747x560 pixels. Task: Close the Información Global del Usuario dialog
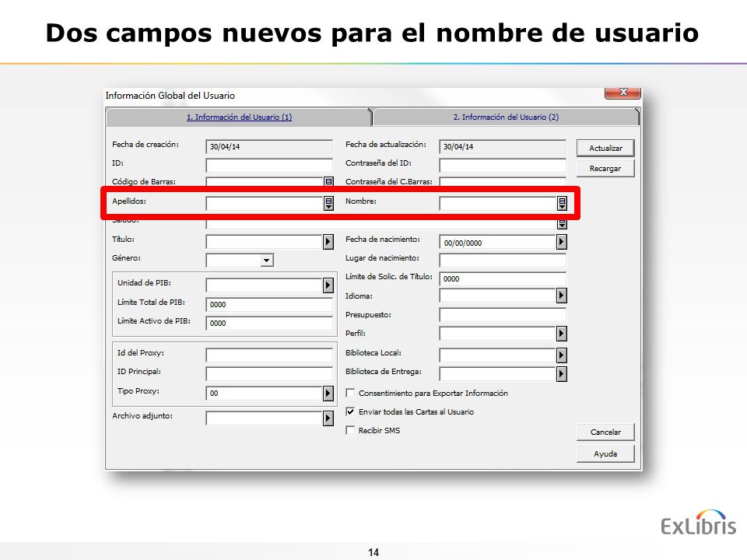[622, 93]
